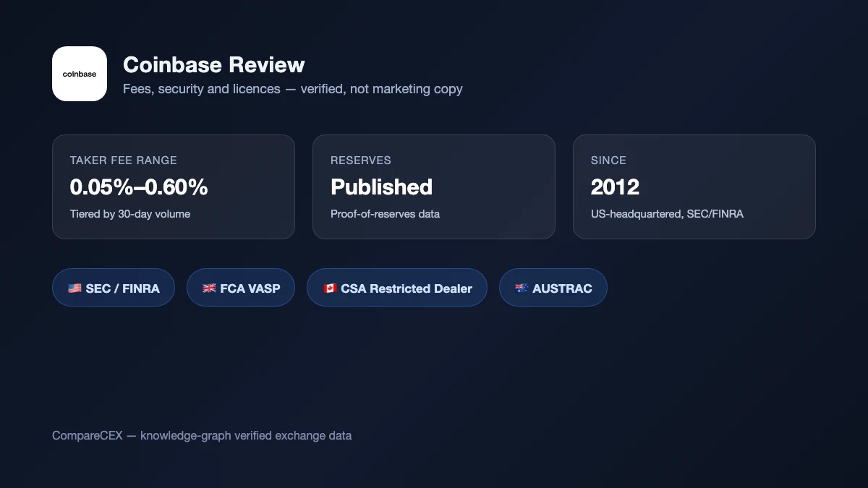Click the Canada flag in CSA badge
This screenshot has height=488, width=868.
tap(330, 288)
